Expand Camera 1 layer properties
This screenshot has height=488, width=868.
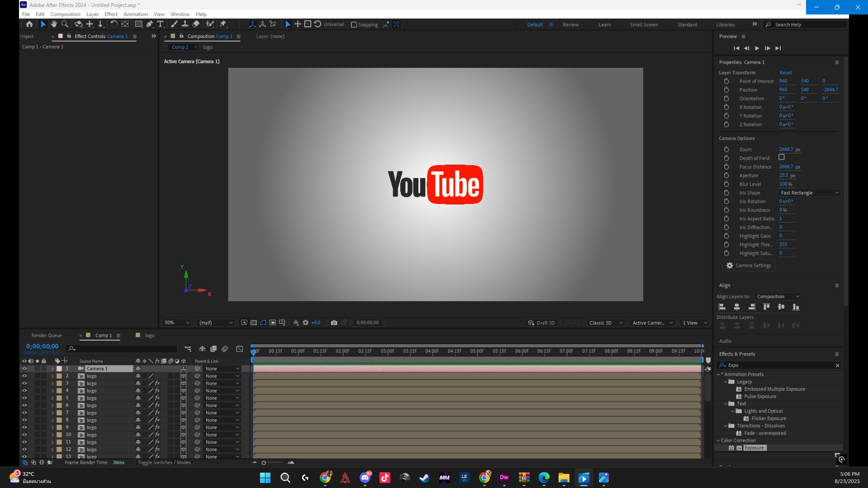tap(52, 369)
